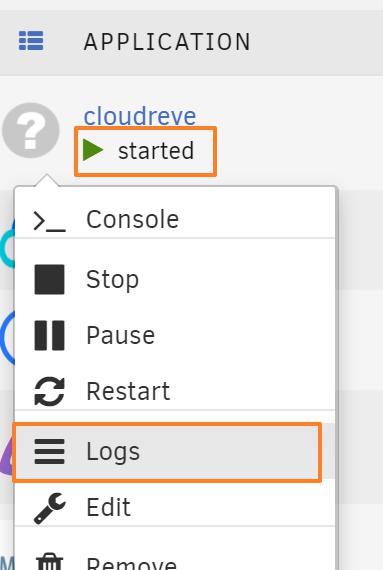
Task: Click the circular arrows Restart icon
Action: (x=49, y=391)
